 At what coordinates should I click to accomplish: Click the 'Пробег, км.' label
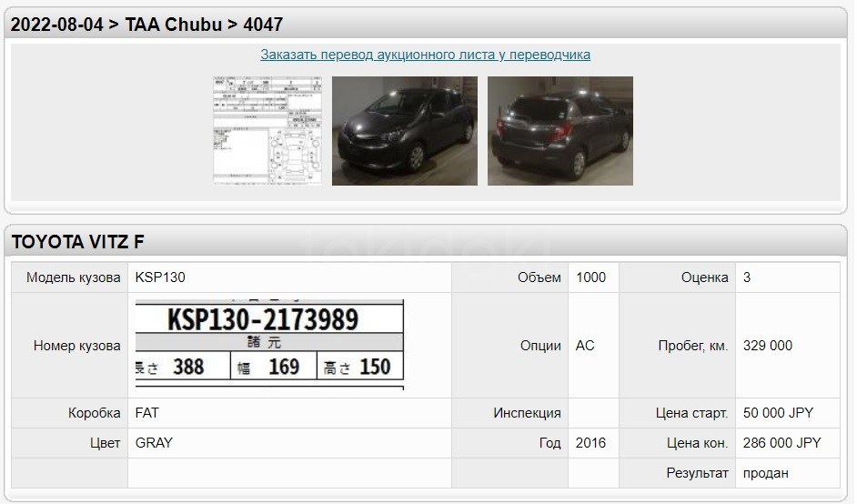693,346
